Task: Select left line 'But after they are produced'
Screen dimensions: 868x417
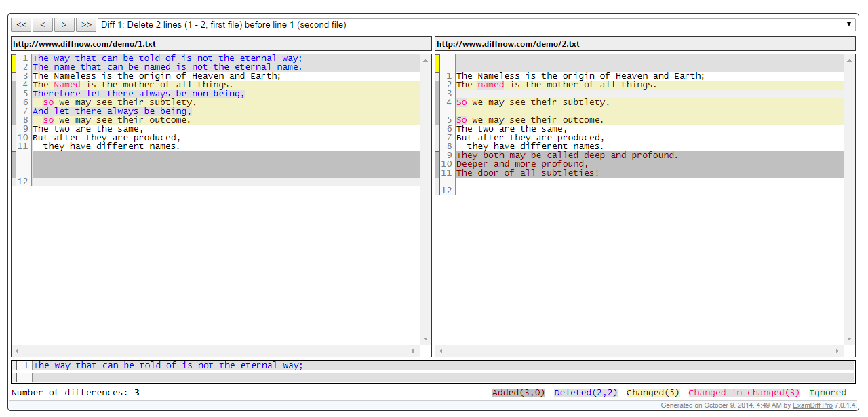Action: [106, 138]
